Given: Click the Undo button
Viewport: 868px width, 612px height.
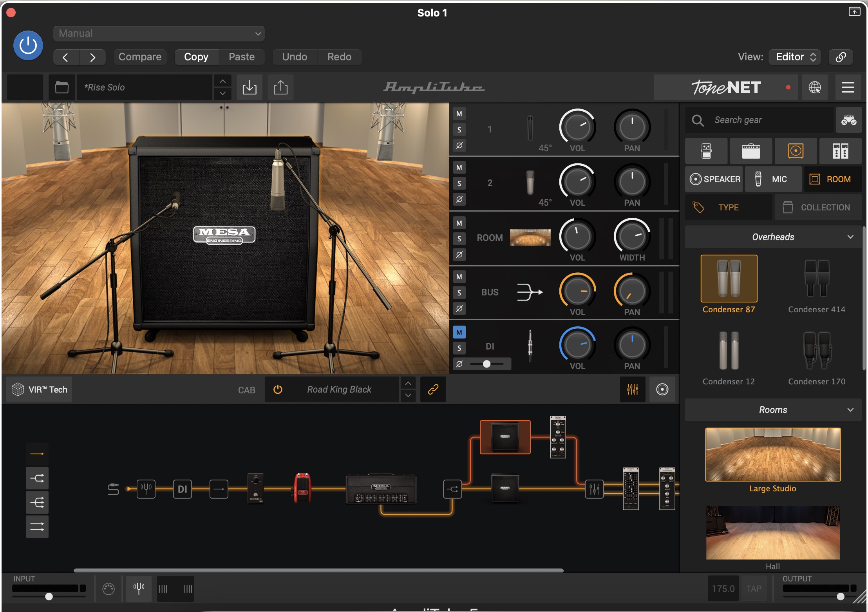Looking at the screenshot, I should tap(295, 57).
